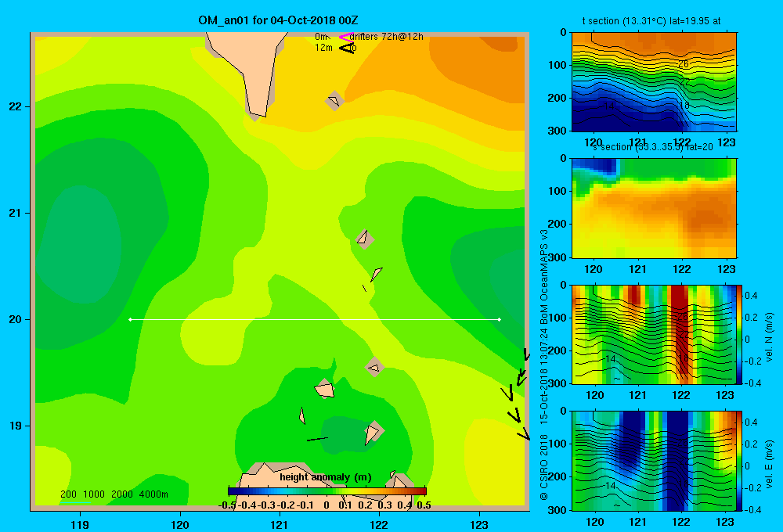Click latitude tick label '20' on the main map's left axis
Screen dimensions: 783x532
tap(16, 319)
